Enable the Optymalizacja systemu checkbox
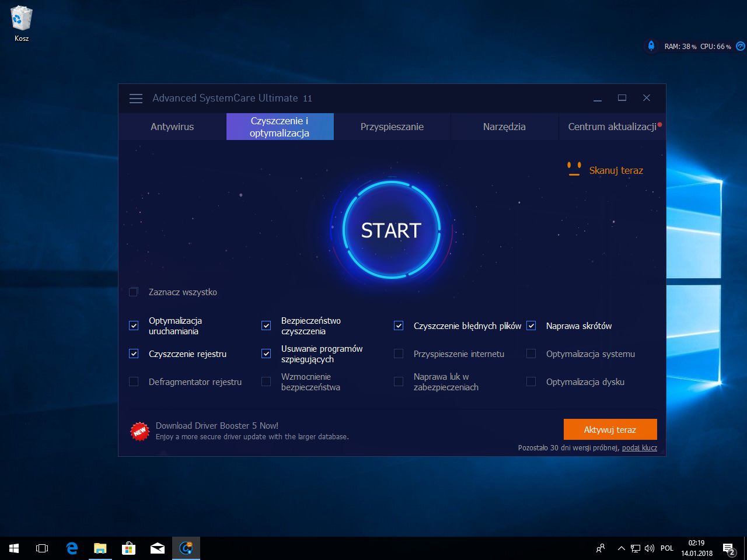Screen dimensions: 747x560 [531, 353]
